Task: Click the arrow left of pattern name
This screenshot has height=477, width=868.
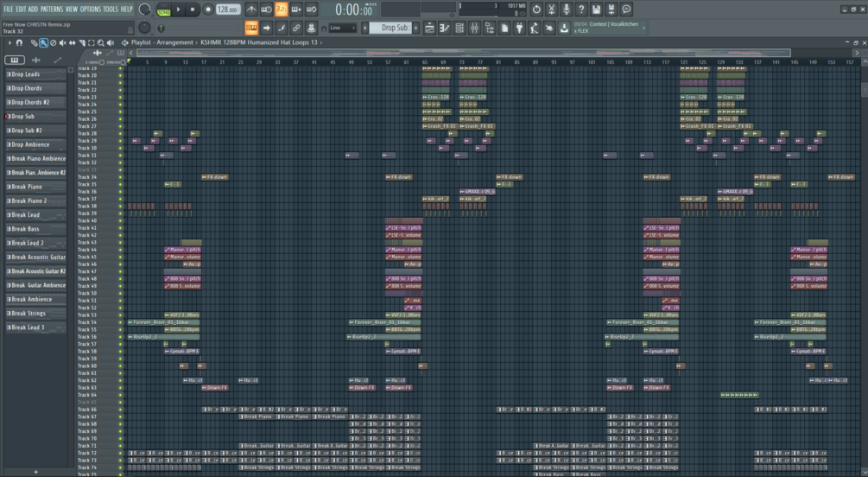Action: [364, 28]
